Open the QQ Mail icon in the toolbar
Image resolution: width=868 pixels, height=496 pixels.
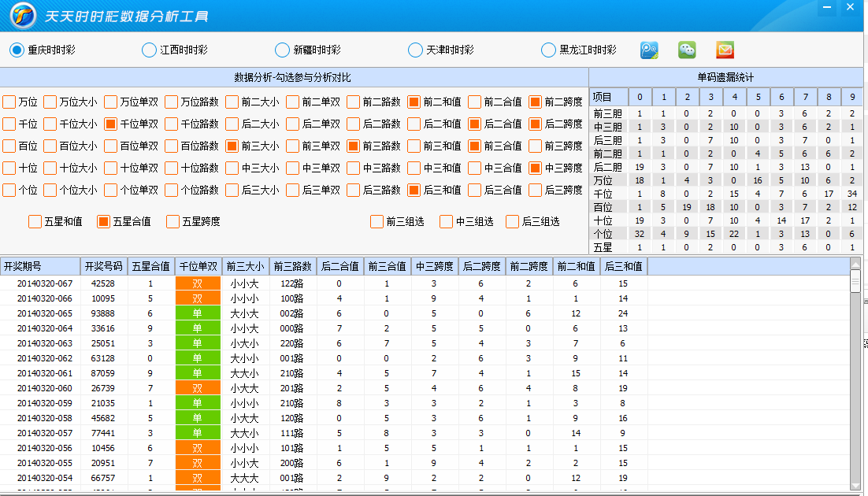(x=725, y=49)
